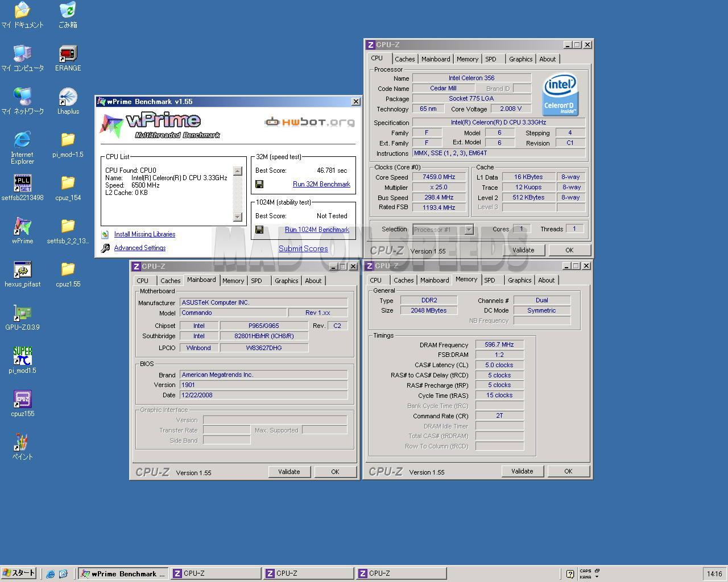
Task: Close the wPrime Benchmark window
Action: tap(356, 102)
